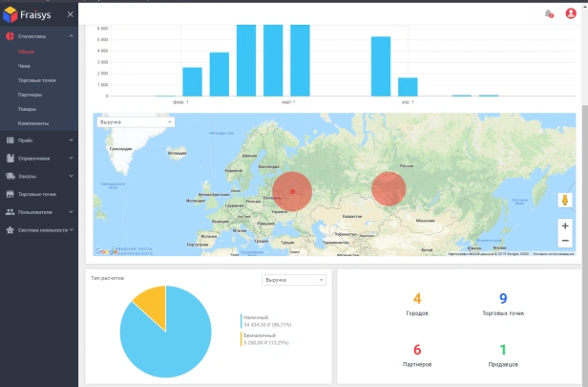Open the user profile avatar
This screenshot has height=387, width=588.
[x=571, y=13]
